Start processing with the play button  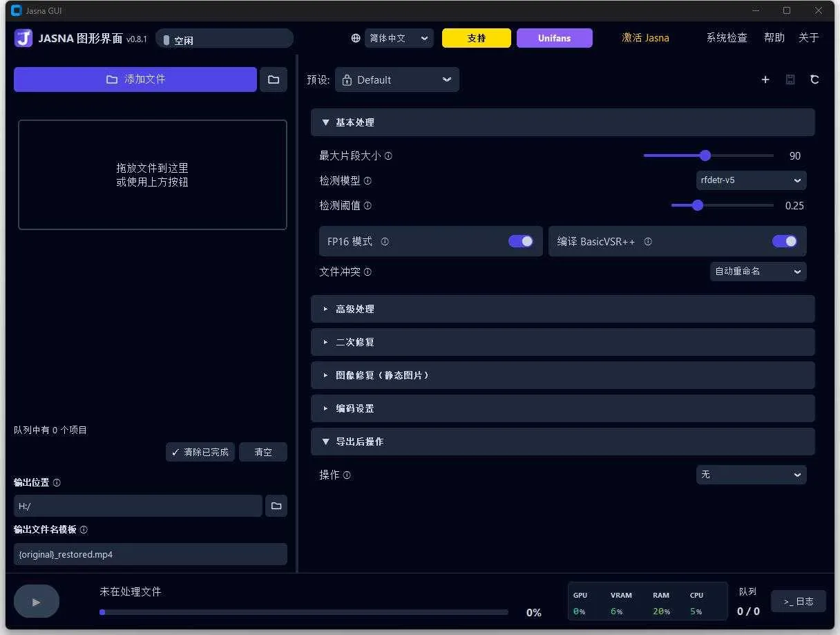pyautogui.click(x=37, y=602)
